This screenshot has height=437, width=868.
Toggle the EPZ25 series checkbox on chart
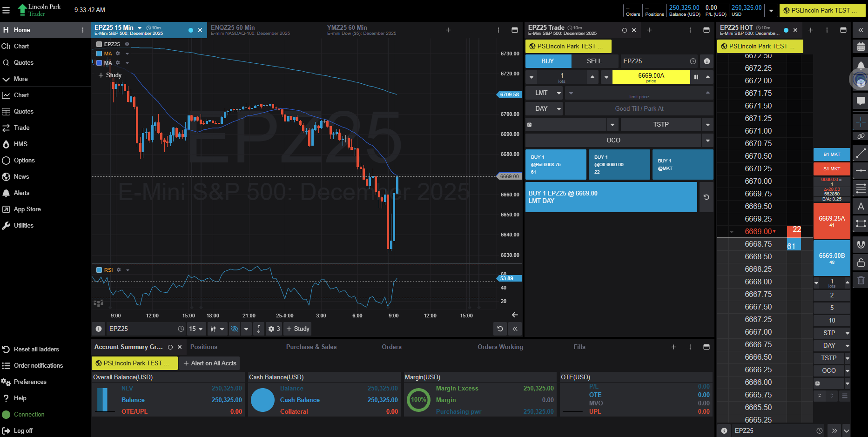[99, 44]
